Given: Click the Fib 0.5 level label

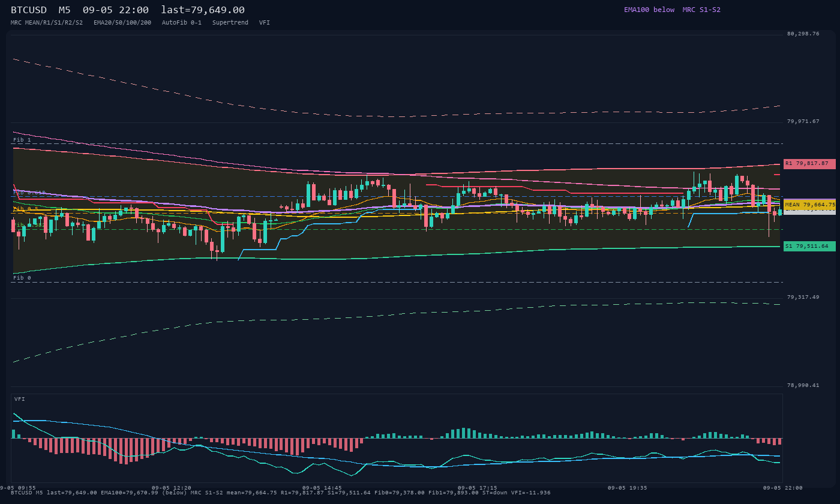Looking at the screenshot, I should [26, 209].
